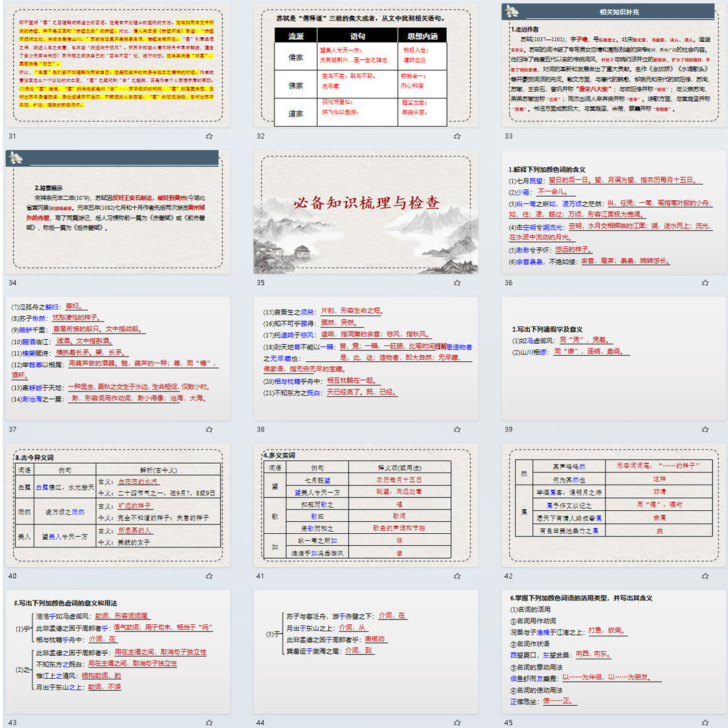Choose slide 37 thumbnail starting with 泣孤舟之嫠妇
The height and width of the screenshot is (728, 728).
tap(118, 359)
